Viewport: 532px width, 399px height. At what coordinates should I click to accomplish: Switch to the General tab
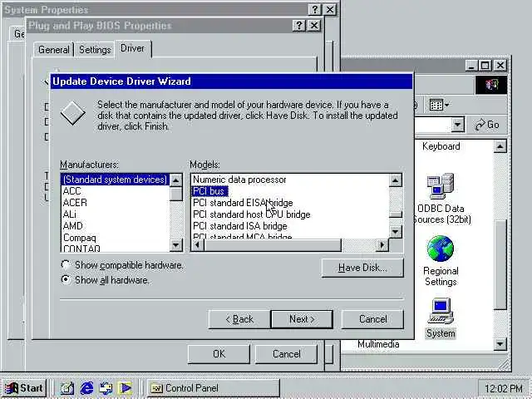[53, 50]
